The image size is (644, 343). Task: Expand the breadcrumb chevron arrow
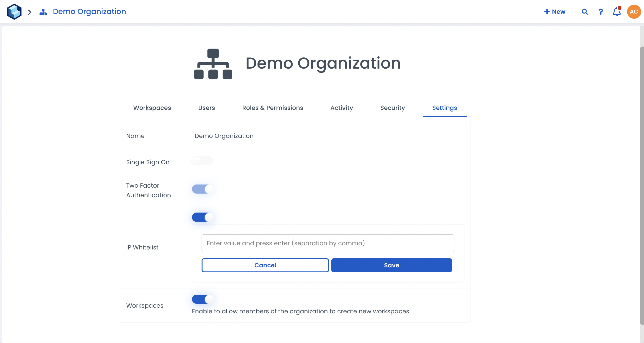(x=30, y=12)
